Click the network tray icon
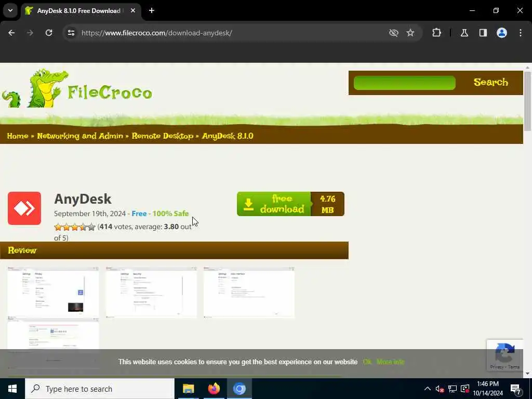This screenshot has height=399, width=532. (453, 389)
